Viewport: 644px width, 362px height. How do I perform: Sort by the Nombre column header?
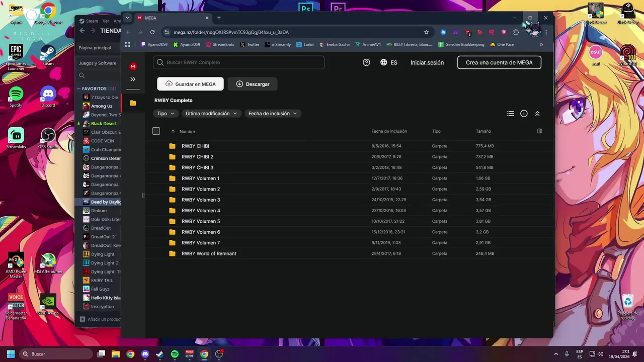pyautogui.click(x=187, y=131)
